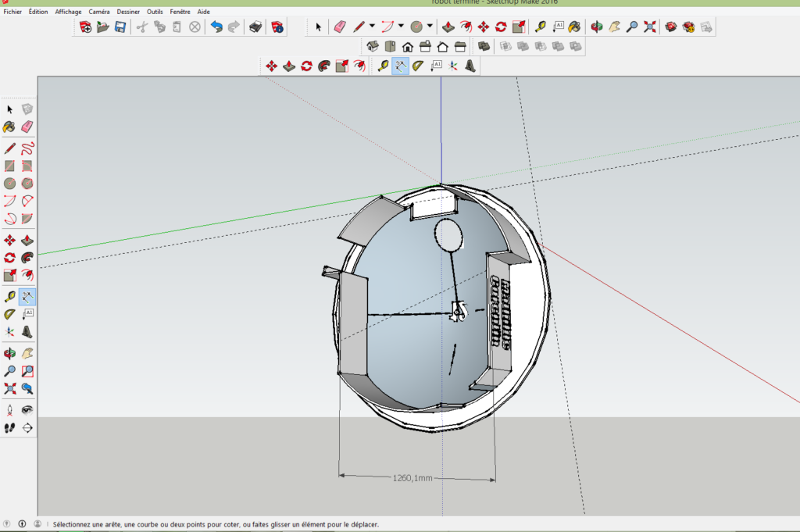Select Paint Bucket tool in left palette

(x=9, y=127)
